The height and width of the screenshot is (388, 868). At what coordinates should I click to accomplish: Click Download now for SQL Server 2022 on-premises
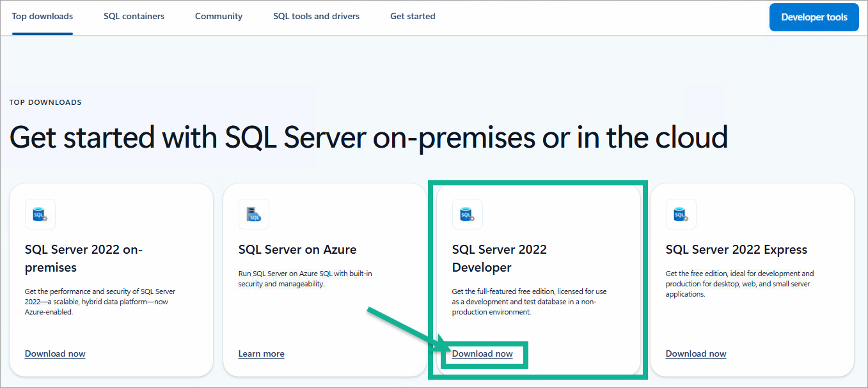55,353
